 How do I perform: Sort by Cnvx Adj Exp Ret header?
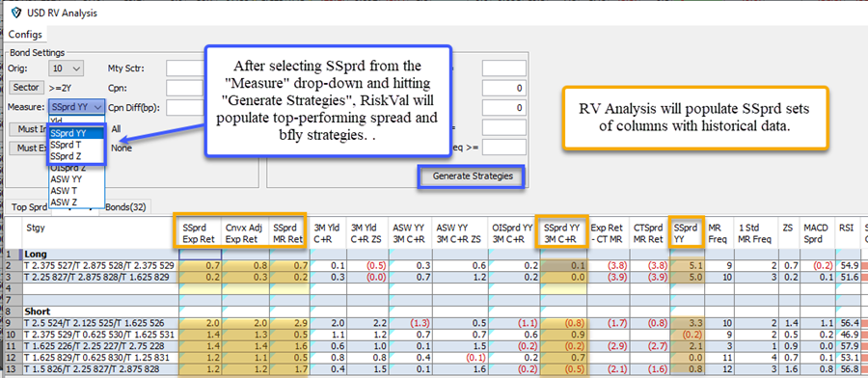244,233
